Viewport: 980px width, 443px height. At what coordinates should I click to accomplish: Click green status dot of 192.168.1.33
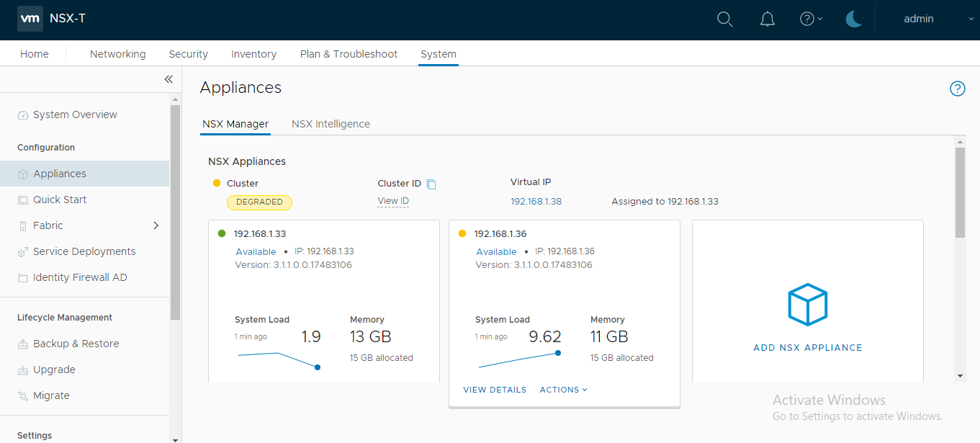tap(222, 233)
